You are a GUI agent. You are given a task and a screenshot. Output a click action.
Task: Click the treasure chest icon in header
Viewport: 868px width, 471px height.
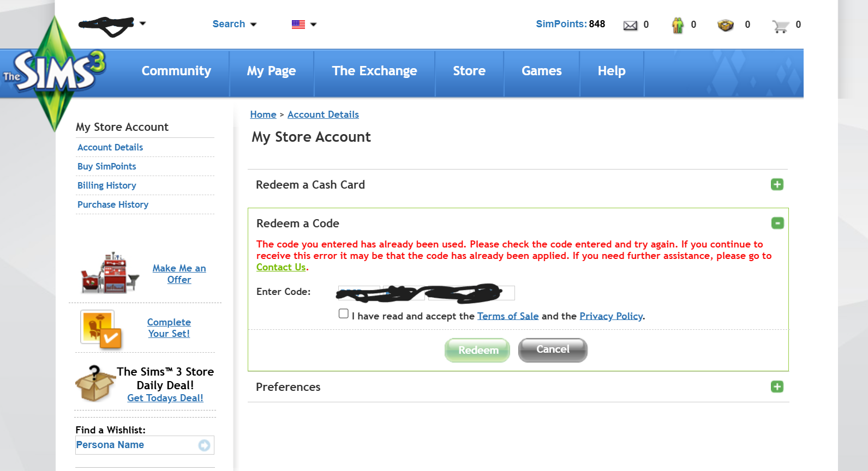click(x=725, y=25)
